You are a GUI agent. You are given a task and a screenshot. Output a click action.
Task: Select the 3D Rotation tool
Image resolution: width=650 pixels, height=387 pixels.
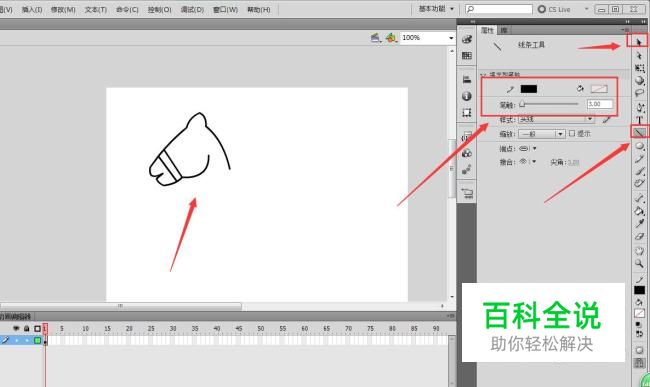[640, 80]
